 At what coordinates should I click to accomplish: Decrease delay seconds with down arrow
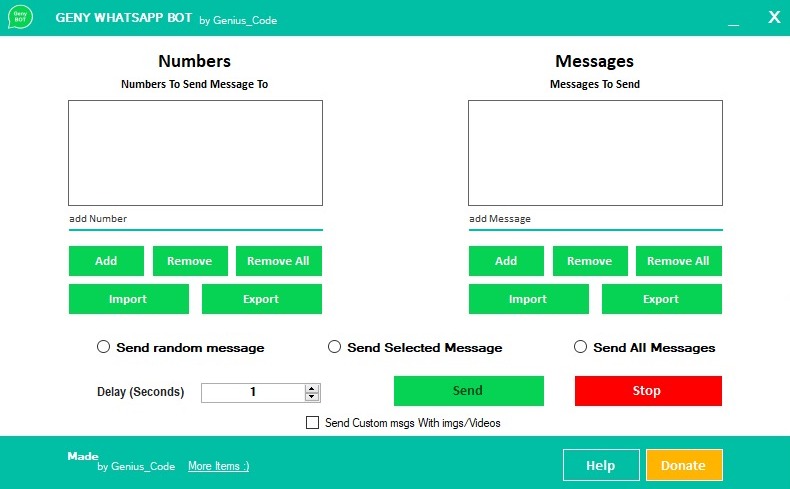point(312,397)
